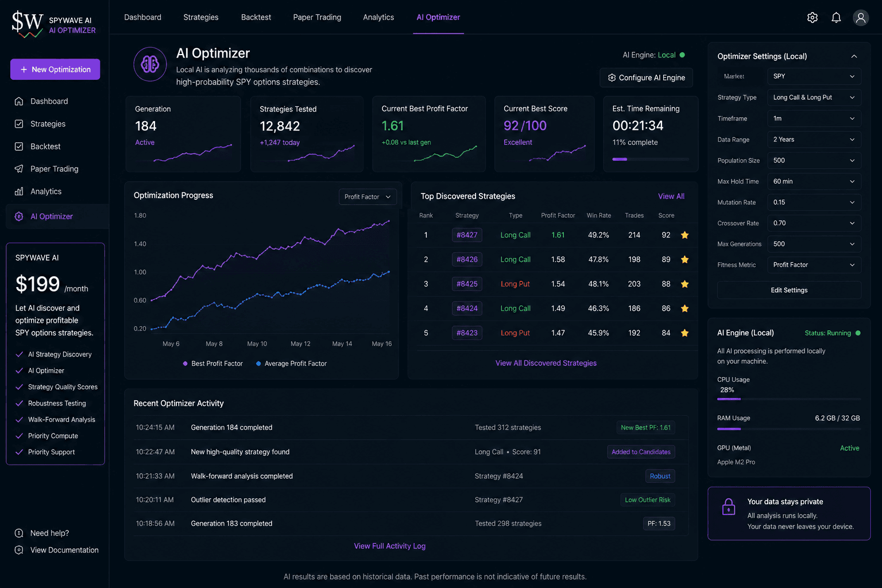Open the Timeframe 1m dropdown
This screenshot has height=588, width=882.
click(814, 118)
